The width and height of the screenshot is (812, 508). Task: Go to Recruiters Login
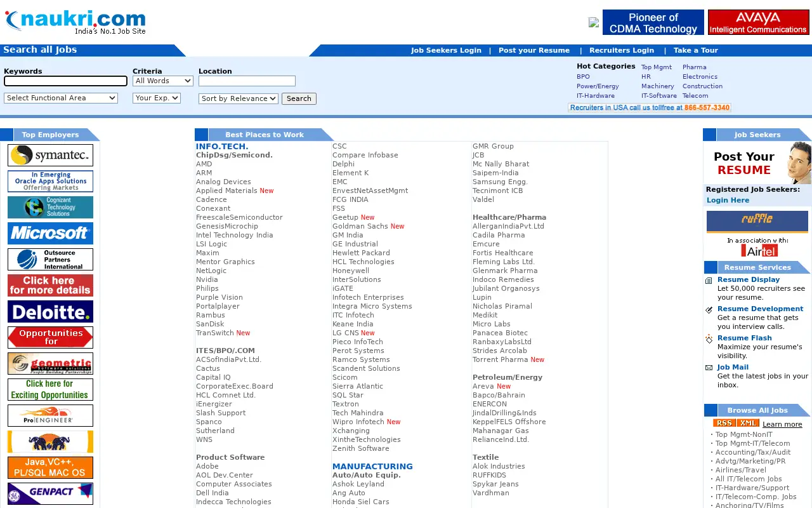[622, 50]
